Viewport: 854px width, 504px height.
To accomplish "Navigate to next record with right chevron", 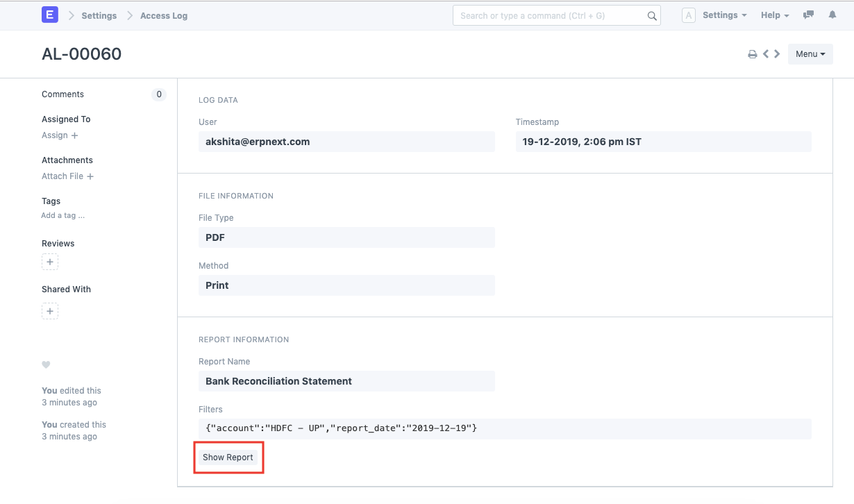I will pos(777,53).
